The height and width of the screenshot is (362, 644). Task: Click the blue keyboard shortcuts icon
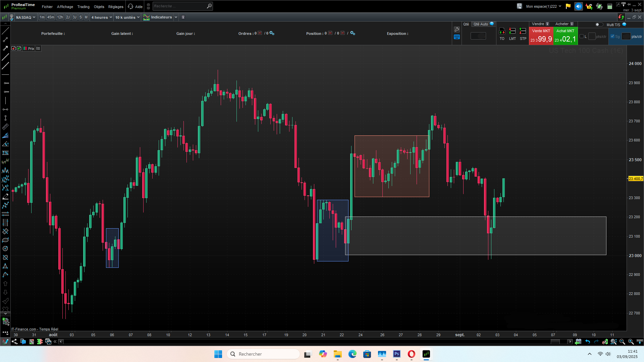click(457, 37)
